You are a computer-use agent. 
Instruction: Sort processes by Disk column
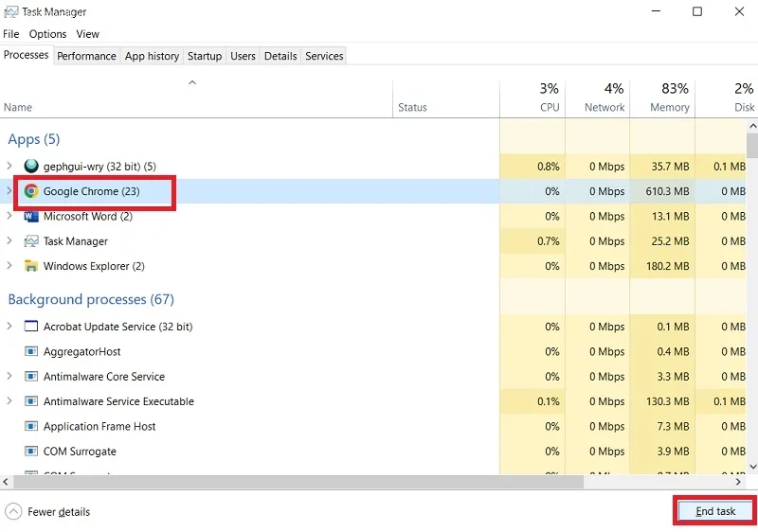(726, 98)
